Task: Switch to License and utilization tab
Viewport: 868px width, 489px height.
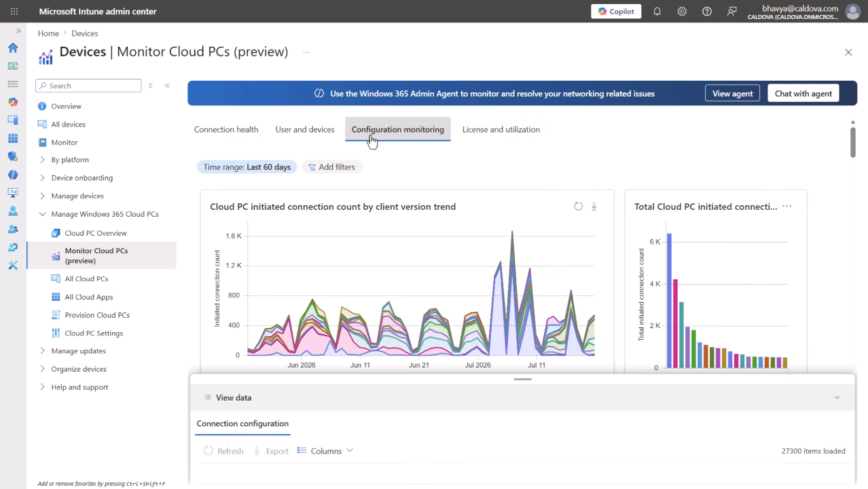Action: coord(501,130)
